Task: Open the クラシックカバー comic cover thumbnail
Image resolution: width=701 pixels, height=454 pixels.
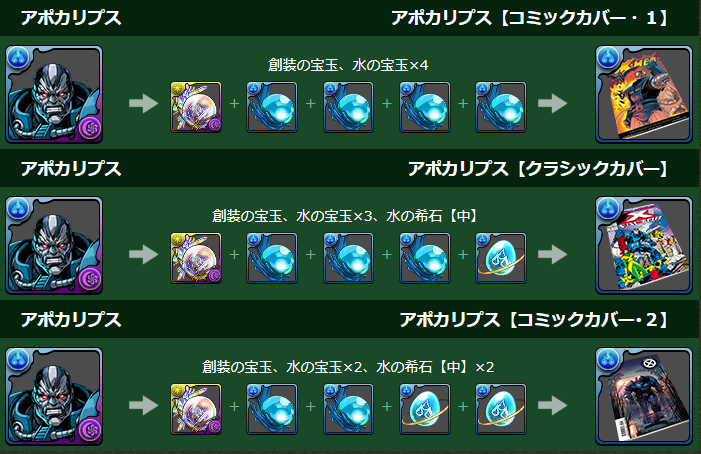Action: (x=644, y=245)
